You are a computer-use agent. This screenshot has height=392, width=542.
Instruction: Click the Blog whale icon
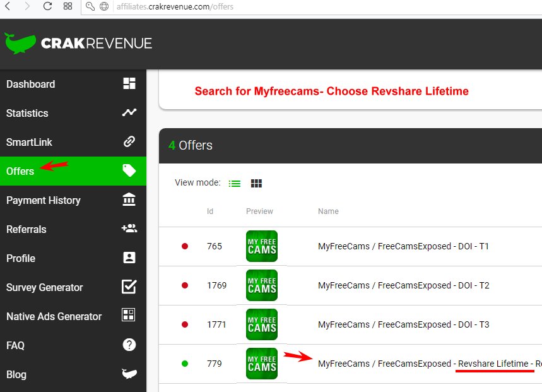coord(129,373)
